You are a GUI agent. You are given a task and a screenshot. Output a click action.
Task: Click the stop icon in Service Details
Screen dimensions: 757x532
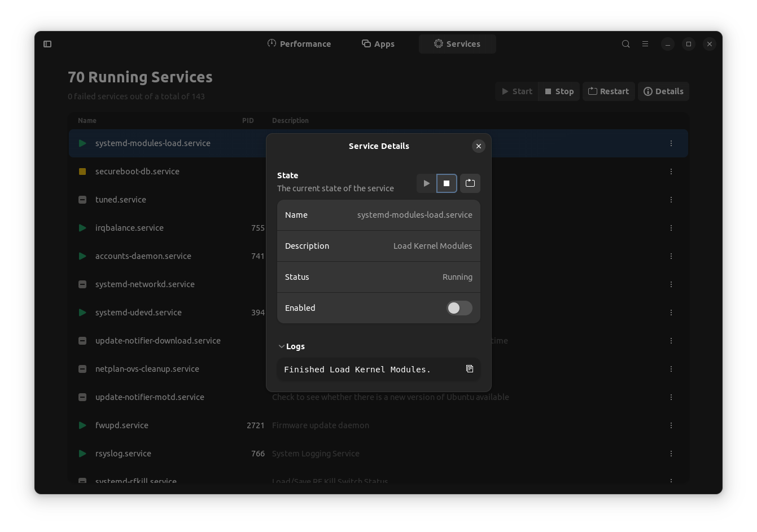447,183
